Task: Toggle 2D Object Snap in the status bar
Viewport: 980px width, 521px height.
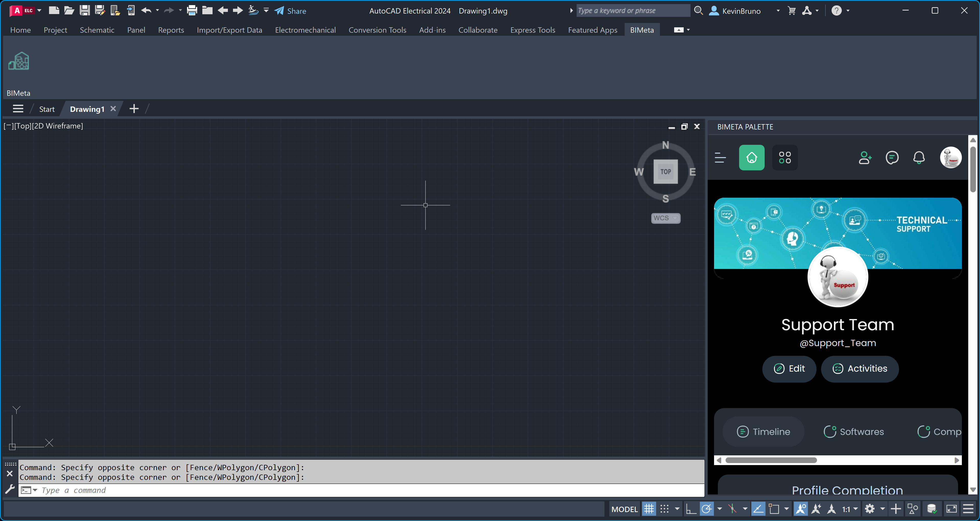Action: coord(774,509)
